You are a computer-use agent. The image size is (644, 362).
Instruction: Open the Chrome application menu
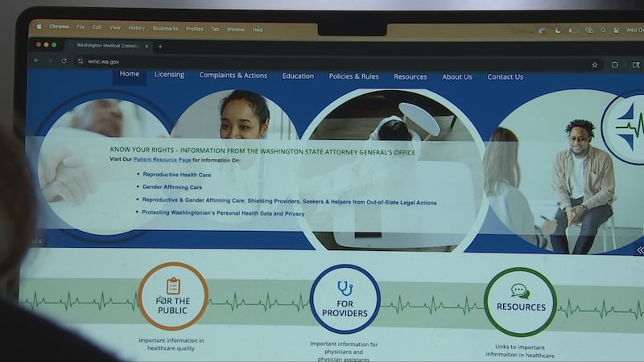pos(59,27)
